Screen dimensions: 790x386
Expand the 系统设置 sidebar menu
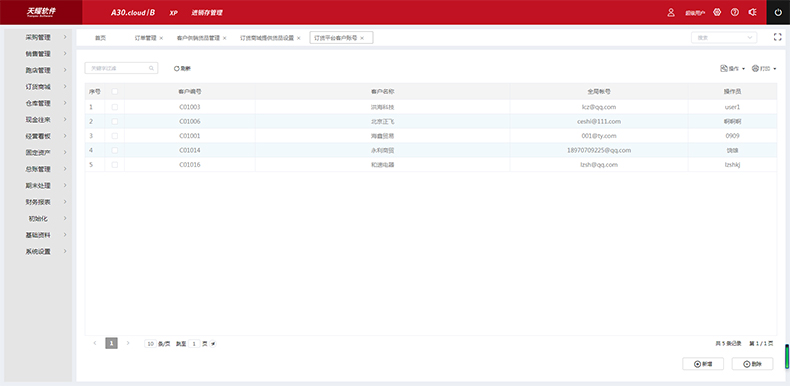pyautogui.click(x=38, y=251)
